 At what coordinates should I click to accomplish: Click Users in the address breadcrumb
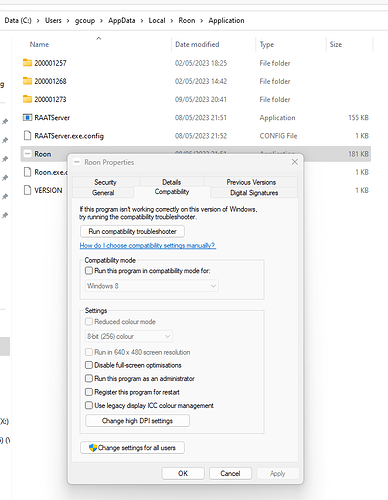[53, 21]
